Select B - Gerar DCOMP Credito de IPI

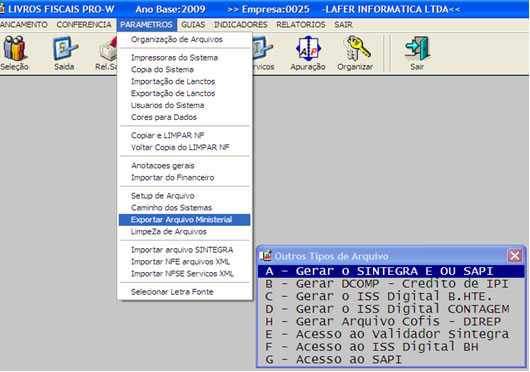pos(391,284)
